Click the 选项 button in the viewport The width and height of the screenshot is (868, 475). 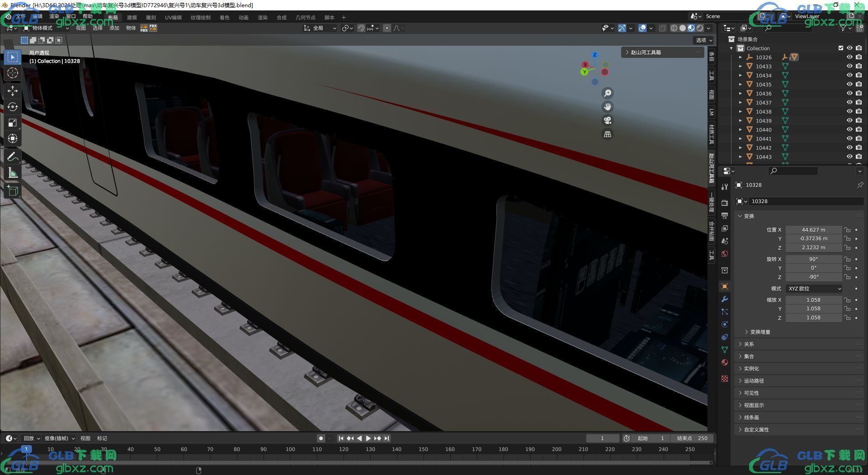point(704,40)
